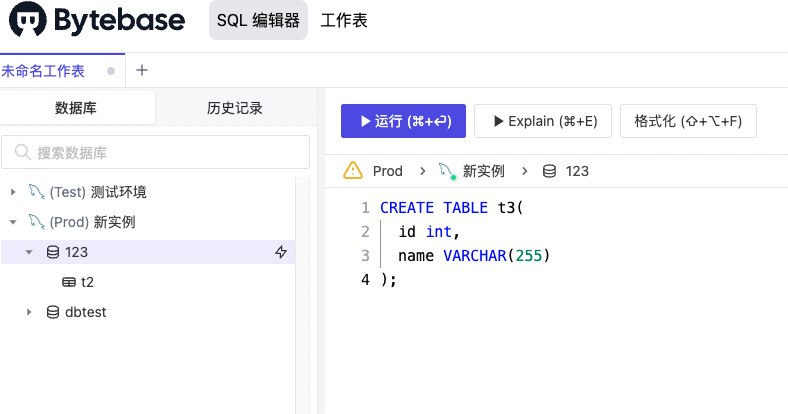Click the Bytebase logo
788x414 pixels.
pos(93,21)
